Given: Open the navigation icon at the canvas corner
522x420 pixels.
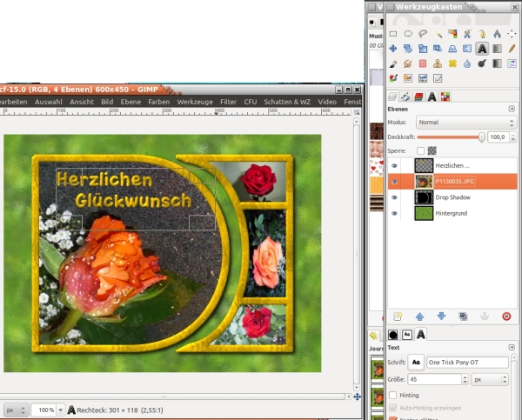Looking at the screenshot, I should coord(358,397).
